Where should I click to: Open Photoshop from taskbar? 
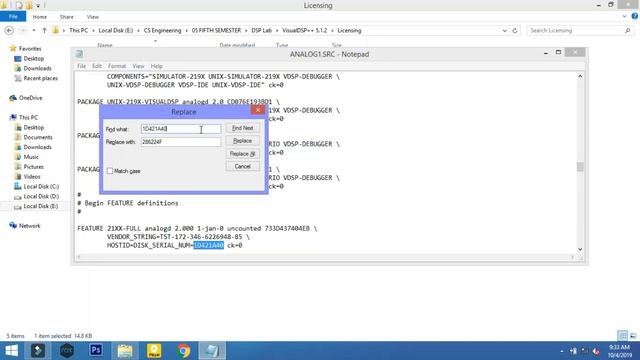[x=96, y=351]
